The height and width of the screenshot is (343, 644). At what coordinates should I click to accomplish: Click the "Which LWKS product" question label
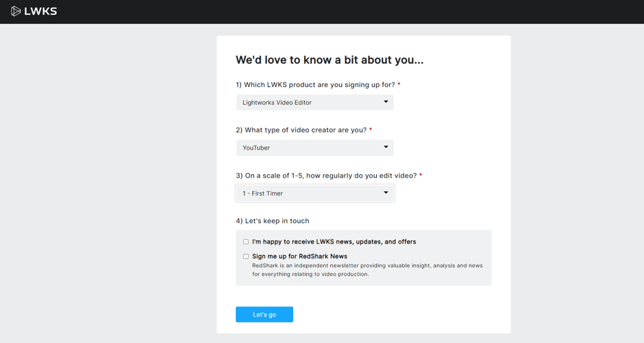pos(315,85)
